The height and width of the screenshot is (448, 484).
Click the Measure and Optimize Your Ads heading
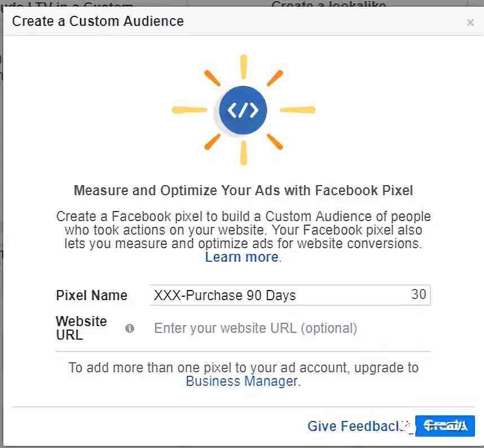pos(243,191)
